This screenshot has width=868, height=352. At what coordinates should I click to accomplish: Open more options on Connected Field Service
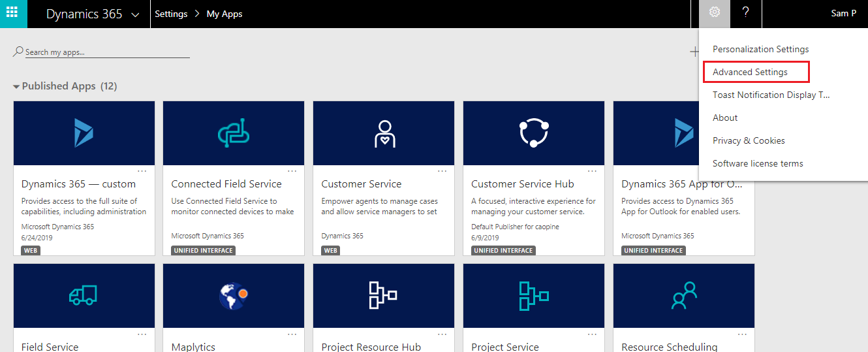pyautogui.click(x=292, y=171)
